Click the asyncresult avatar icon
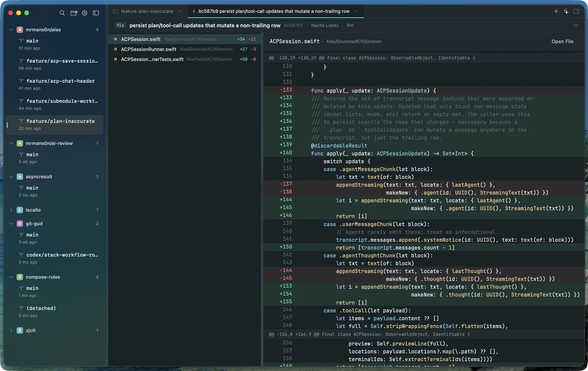Screen dimensions: 588x371 20,177
